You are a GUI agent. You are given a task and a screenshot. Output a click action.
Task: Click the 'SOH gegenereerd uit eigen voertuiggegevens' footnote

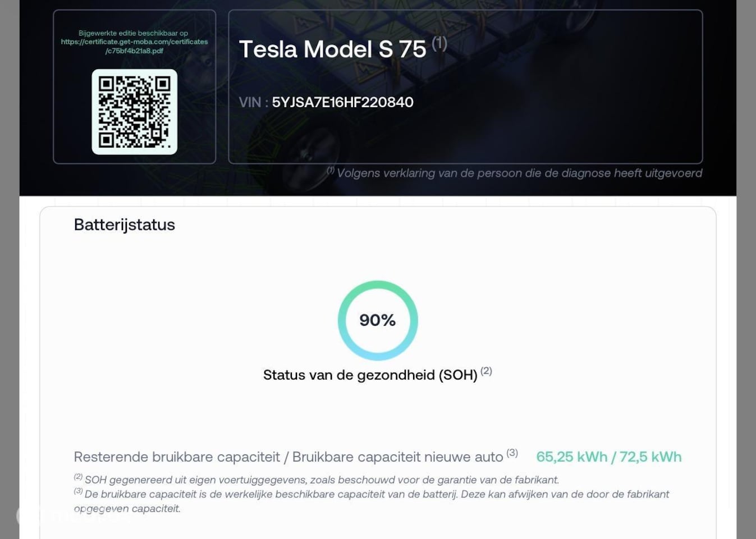coord(322,480)
